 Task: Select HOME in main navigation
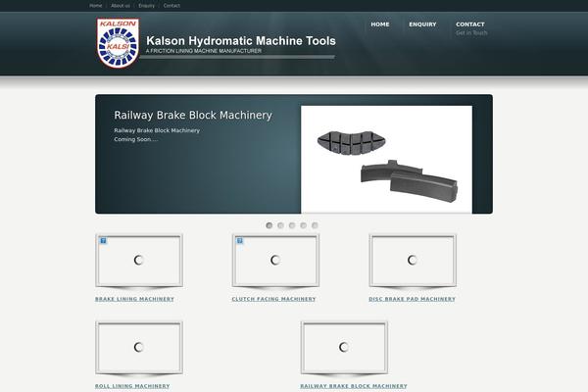coord(380,24)
